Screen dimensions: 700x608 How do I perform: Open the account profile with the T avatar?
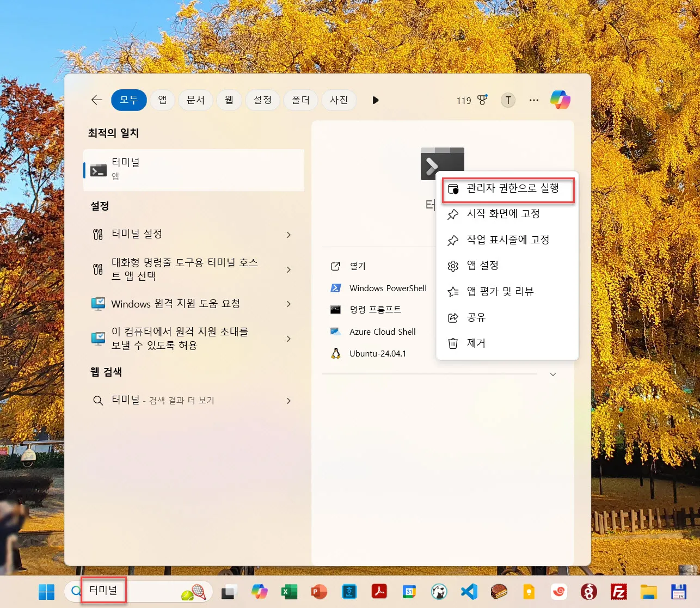click(x=508, y=100)
